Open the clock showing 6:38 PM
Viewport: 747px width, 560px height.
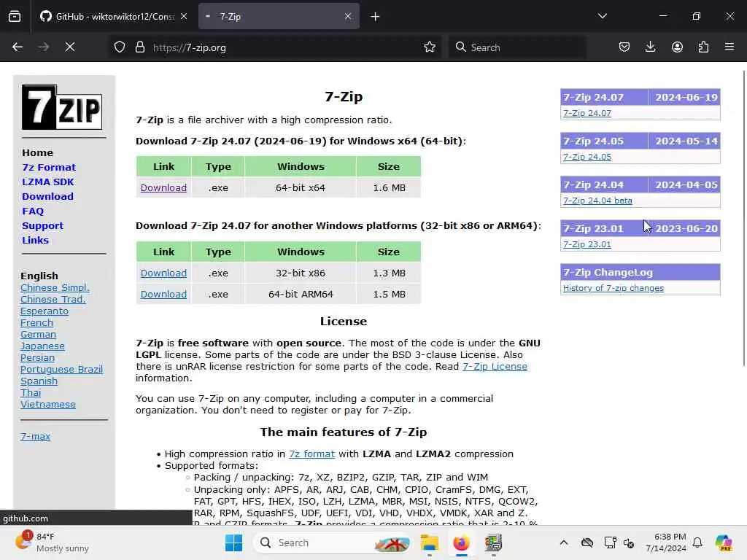pyautogui.click(x=665, y=542)
